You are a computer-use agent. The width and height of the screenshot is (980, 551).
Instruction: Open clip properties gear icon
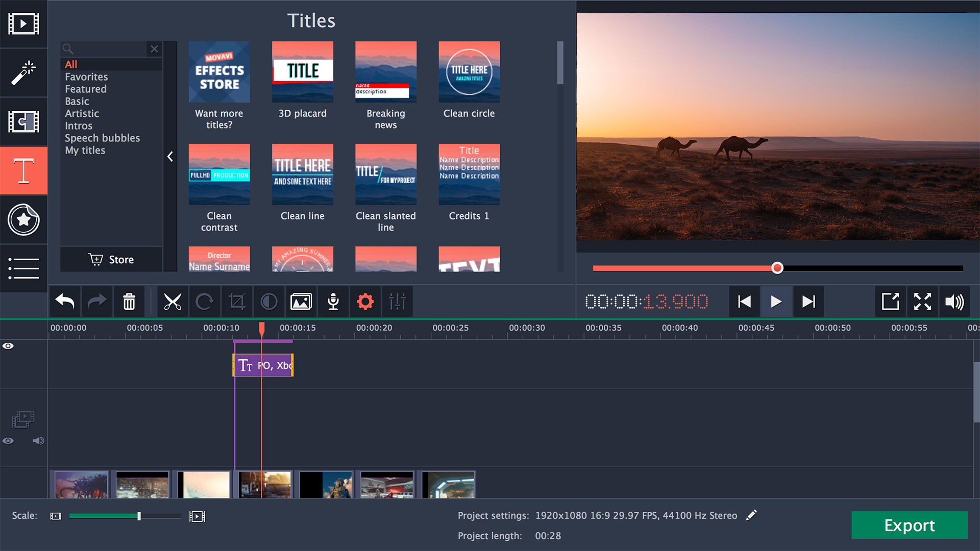coord(365,302)
